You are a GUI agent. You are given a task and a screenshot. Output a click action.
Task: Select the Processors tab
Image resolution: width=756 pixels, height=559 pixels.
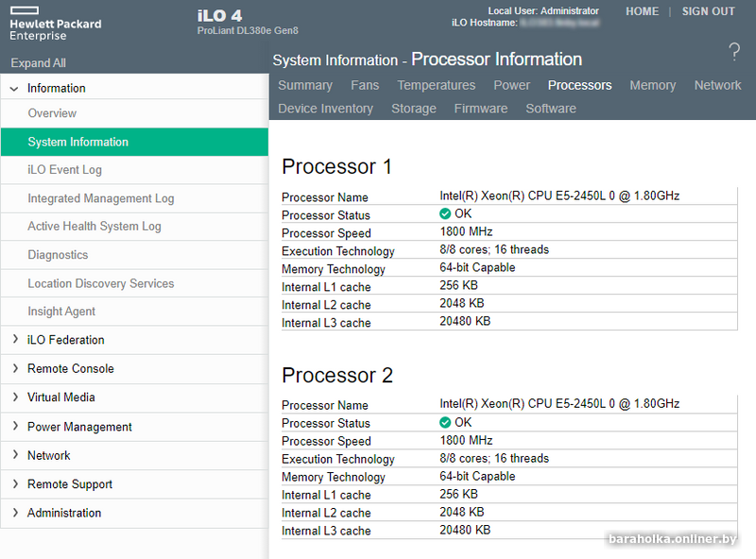pos(579,85)
